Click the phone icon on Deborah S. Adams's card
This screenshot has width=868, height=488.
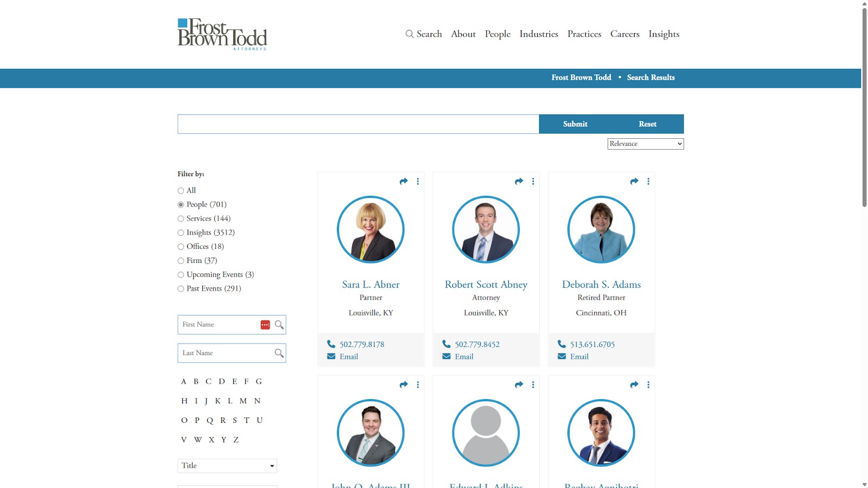point(561,344)
